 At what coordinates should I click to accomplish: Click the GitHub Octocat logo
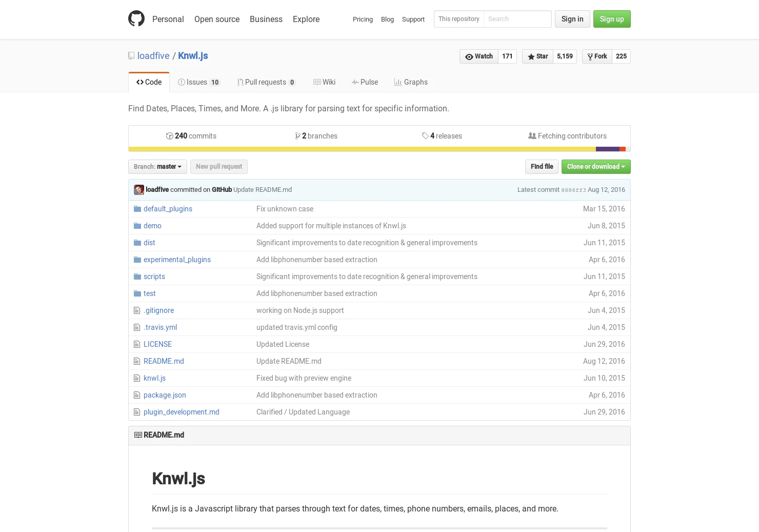[136, 18]
